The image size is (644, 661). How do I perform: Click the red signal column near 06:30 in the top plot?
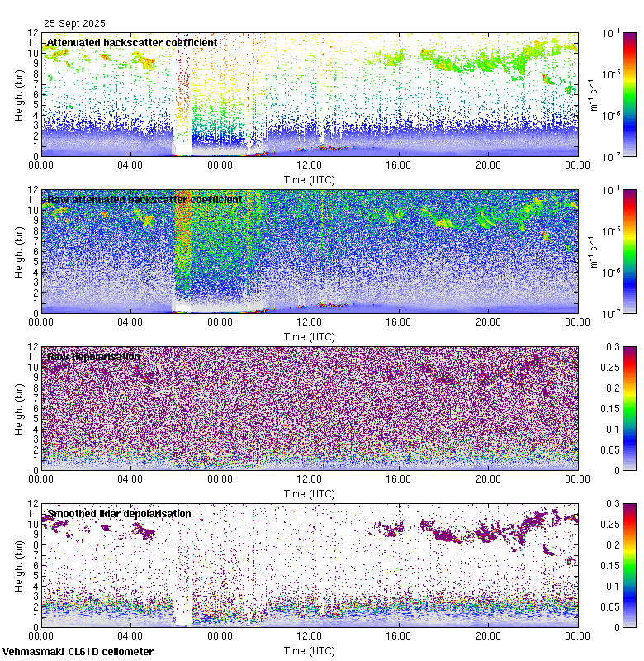pos(182,84)
